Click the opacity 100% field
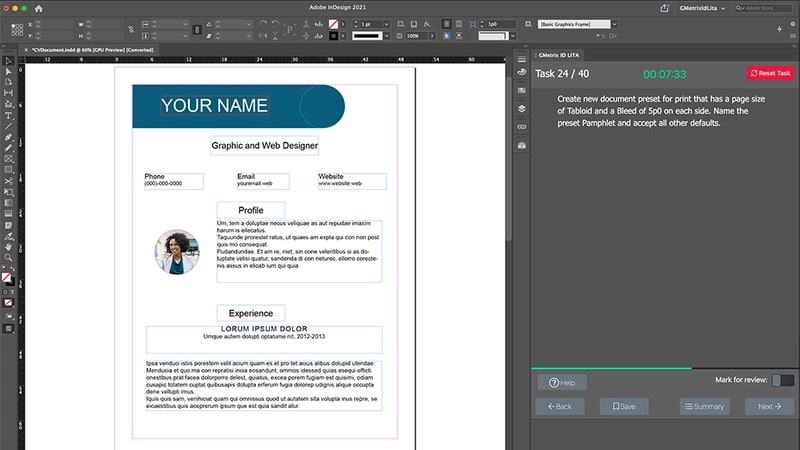 [417, 36]
